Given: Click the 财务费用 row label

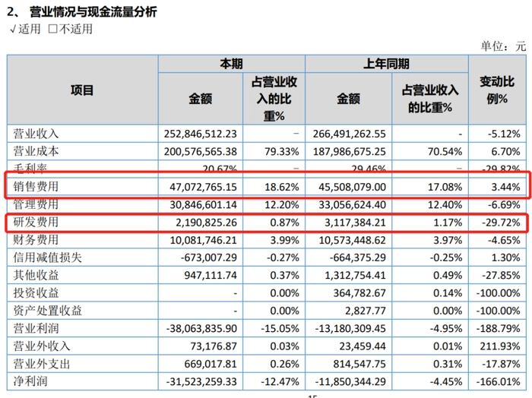Looking at the screenshot, I should coord(36,239).
